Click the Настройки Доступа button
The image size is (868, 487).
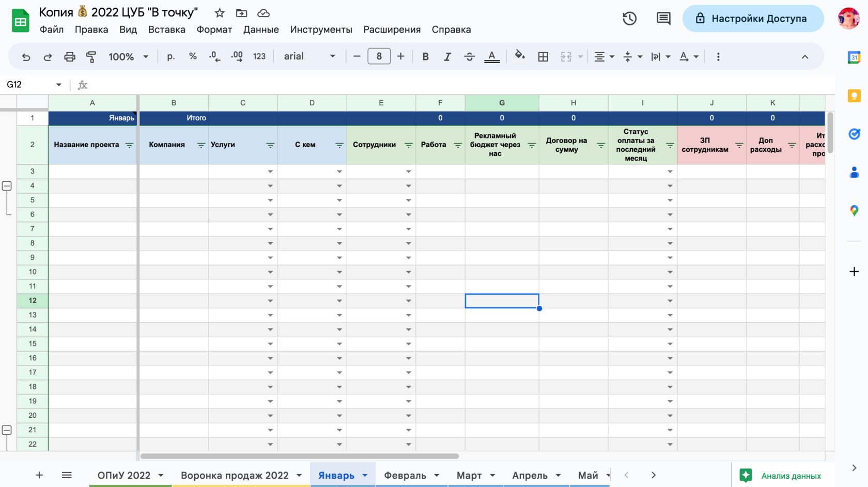point(753,19)
